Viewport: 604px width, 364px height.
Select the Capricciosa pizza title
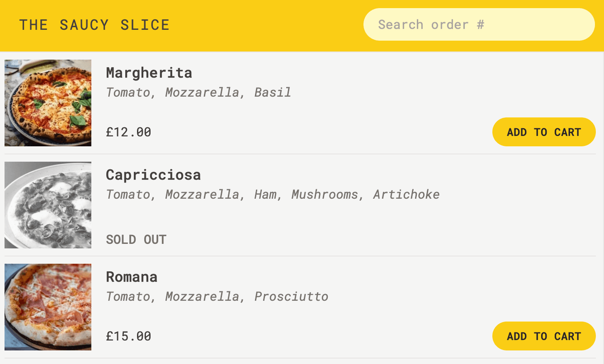[153, 175]
